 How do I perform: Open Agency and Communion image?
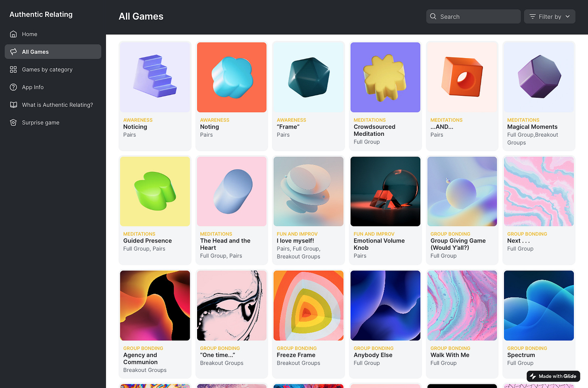155,306
